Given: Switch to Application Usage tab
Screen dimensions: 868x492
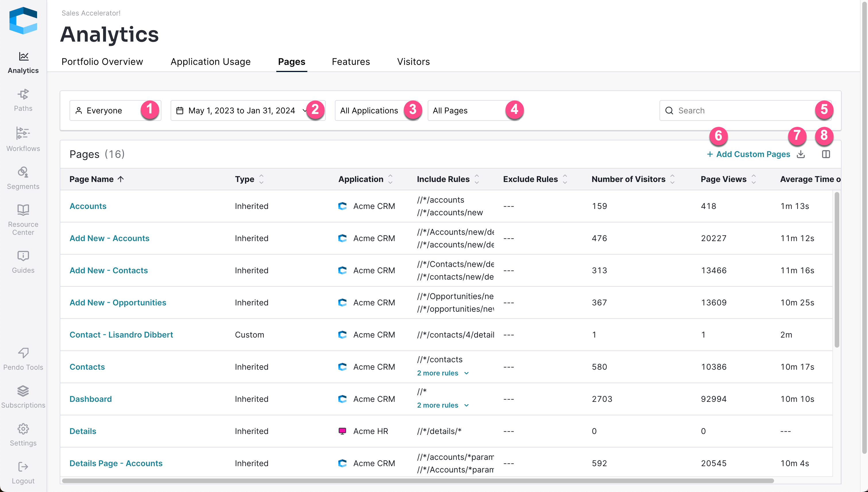Looking at the screenshot, I should point(210,61).
